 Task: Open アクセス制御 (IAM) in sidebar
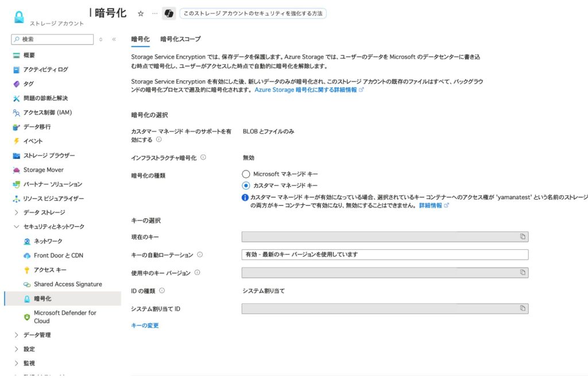(x=47, y=113)
